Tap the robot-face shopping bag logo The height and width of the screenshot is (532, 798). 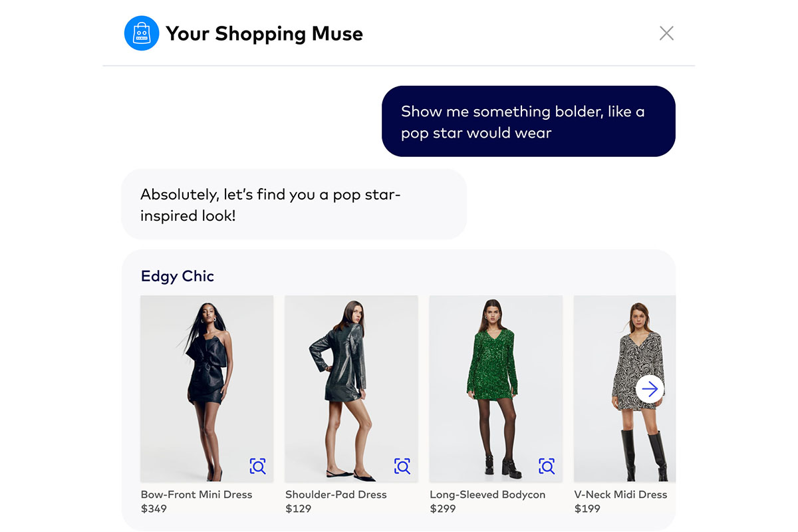[x=142, y=33]
